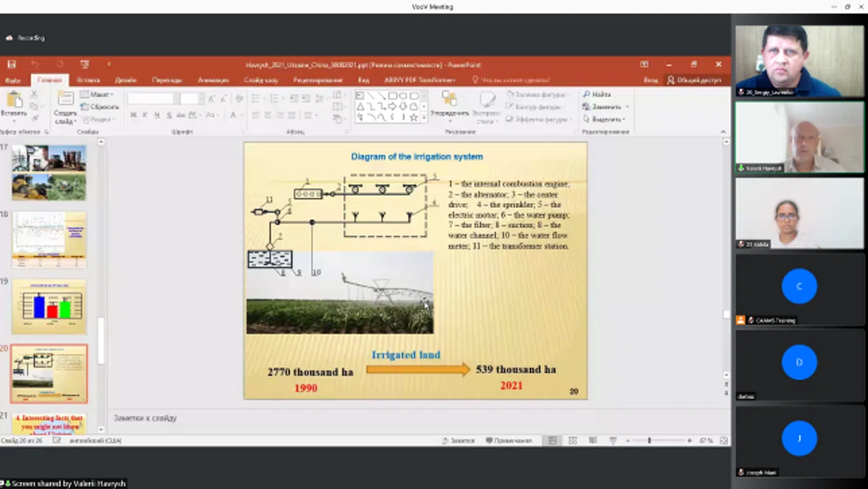Click the Заменить (Replace) button

606,107
